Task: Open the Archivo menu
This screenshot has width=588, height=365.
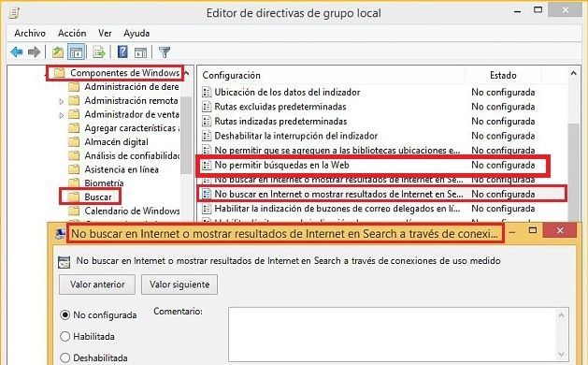Action: pyautogui.click(x=30, y=33)
